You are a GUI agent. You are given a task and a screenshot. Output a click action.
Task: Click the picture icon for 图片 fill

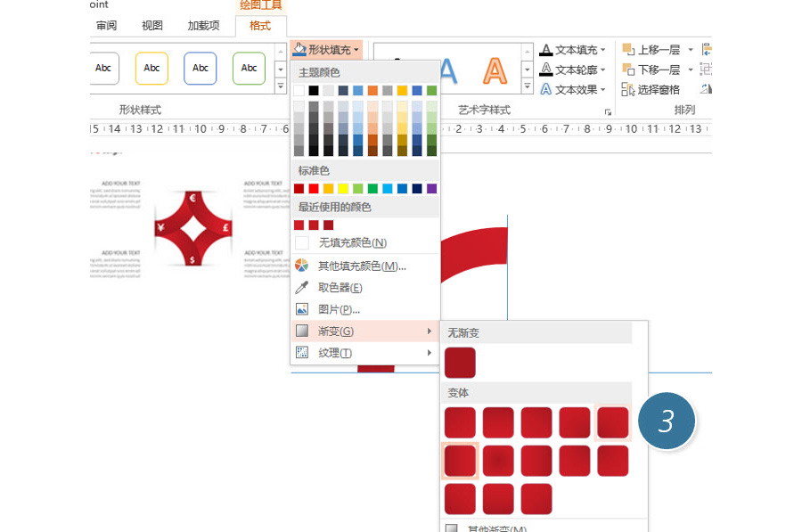click(x=301, y=309)
